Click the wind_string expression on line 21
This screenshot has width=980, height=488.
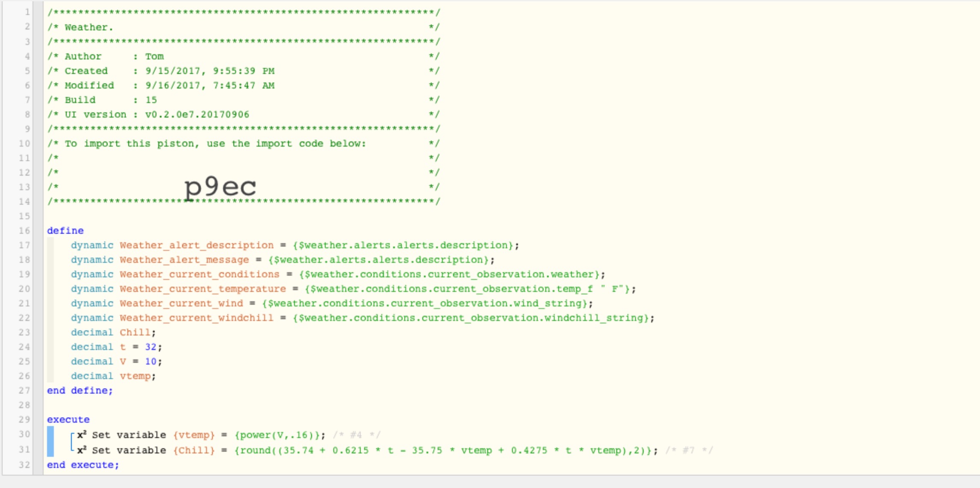tap(425, 303)
